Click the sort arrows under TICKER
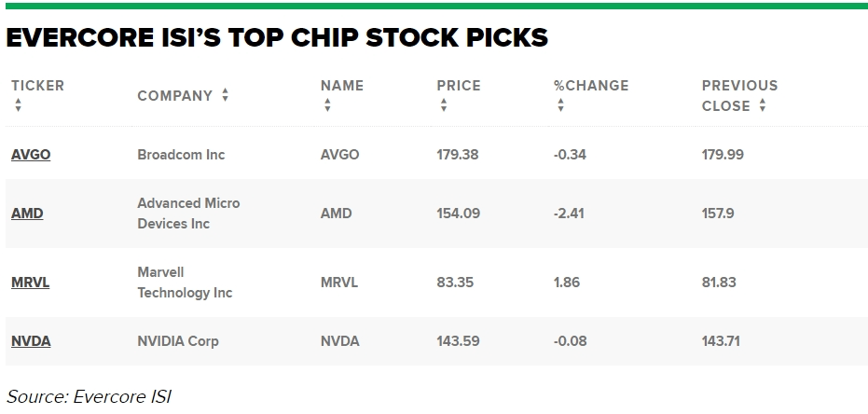 pyautogui.click(x=19, y=104)
